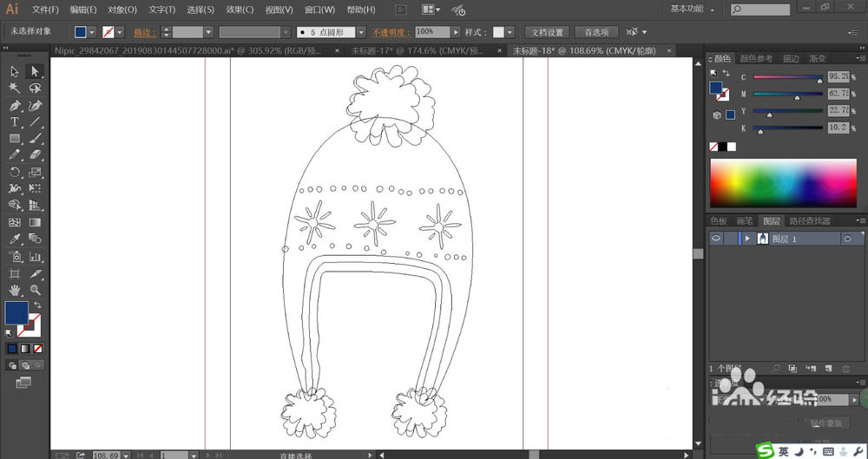Open stroke color dropdown in control bar

pos(120,32)
